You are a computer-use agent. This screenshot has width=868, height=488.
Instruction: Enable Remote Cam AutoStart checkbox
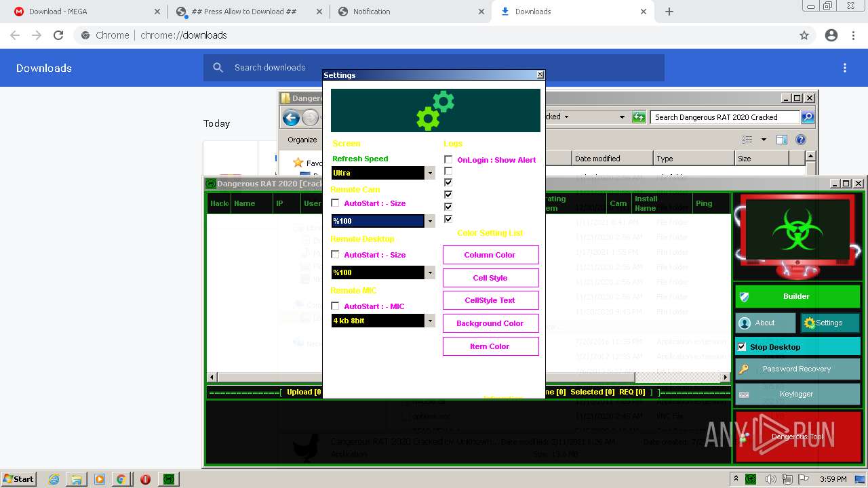[x=335, y=203]
